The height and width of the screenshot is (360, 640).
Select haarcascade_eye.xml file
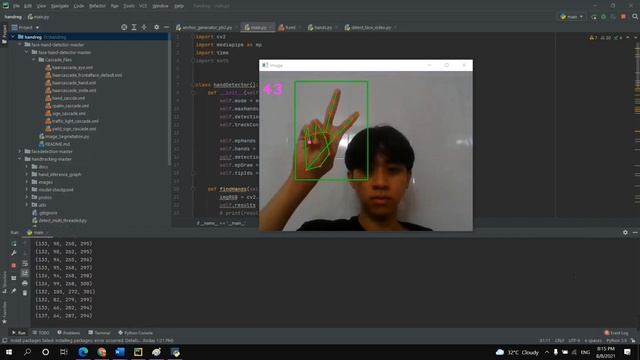[69, 67]
